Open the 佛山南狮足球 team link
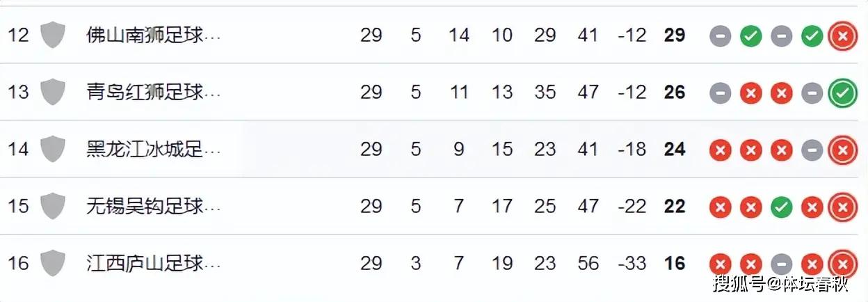The width and height of the screenshot is (868, 302). click(154, 35)
